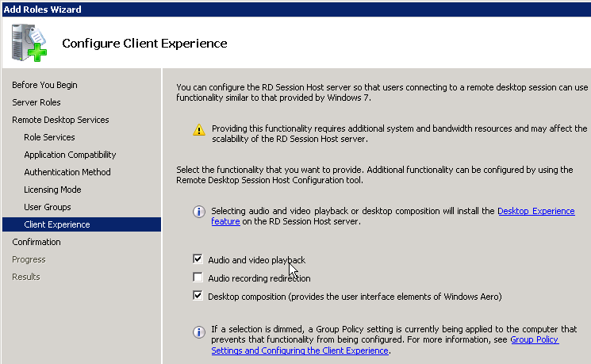Image resolution: width=591 pixels, height=364 pixels.
Task: Go to Before You Begin step
Action: point(44,85)
